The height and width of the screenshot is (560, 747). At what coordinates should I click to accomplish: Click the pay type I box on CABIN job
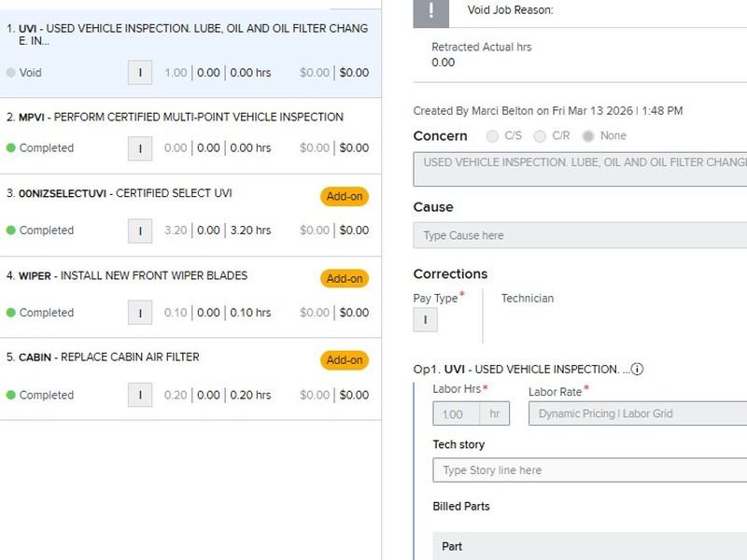click(x=140, y=395)
